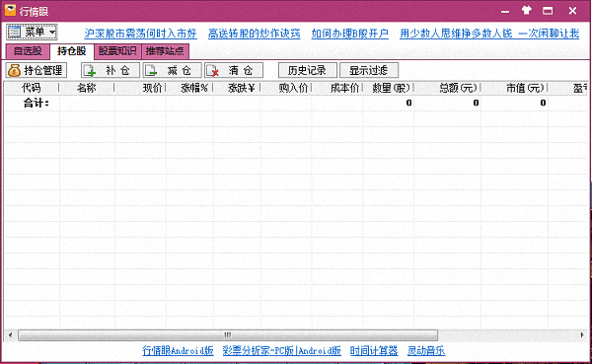
Task: Switch to the 自选股 tab
Action: pos(28,51)
